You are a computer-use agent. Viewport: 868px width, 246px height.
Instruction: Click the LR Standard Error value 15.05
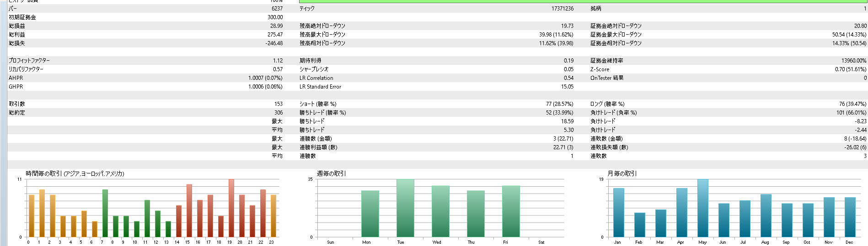tap(567, 87)
